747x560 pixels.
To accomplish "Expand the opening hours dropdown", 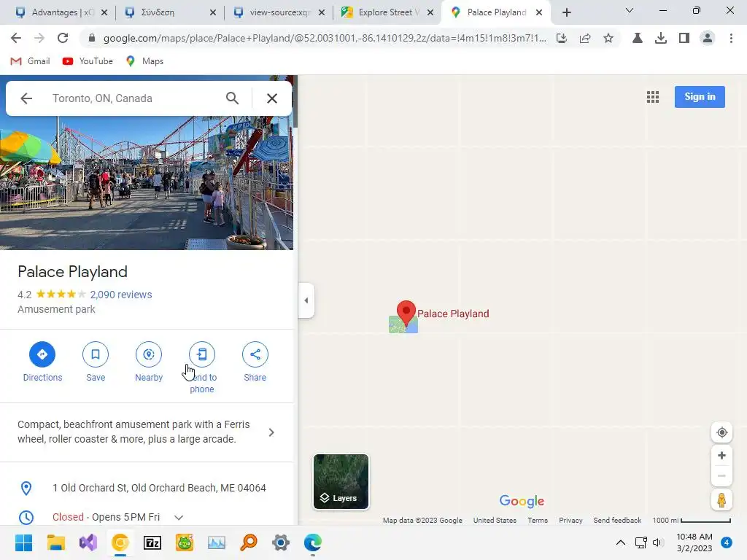I will pyautogui.click(x=179, y=517).
